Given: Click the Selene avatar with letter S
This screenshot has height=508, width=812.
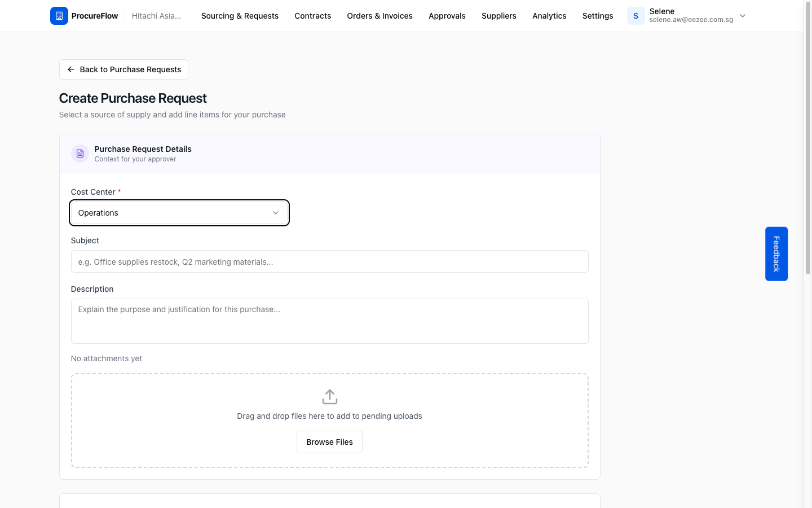Looking at the screenshot, I should coord(636,16).
